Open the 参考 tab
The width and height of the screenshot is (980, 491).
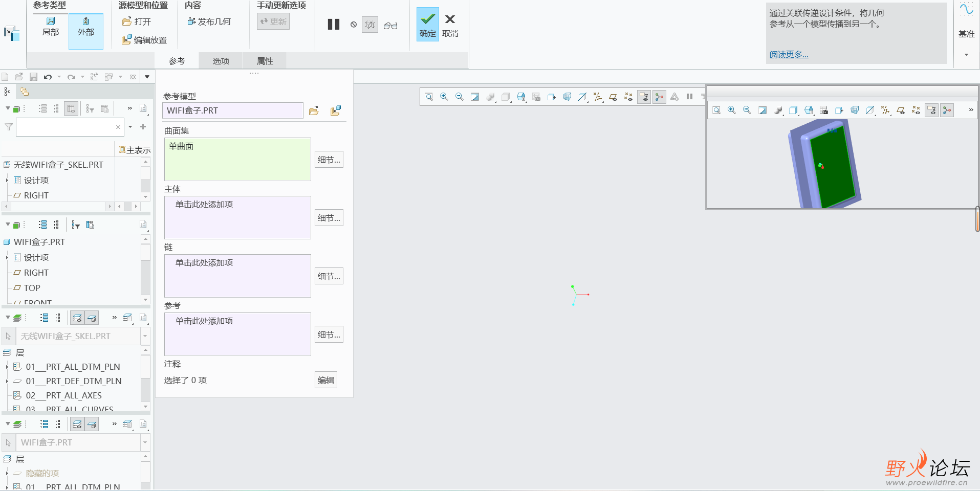tap(177, 61)
